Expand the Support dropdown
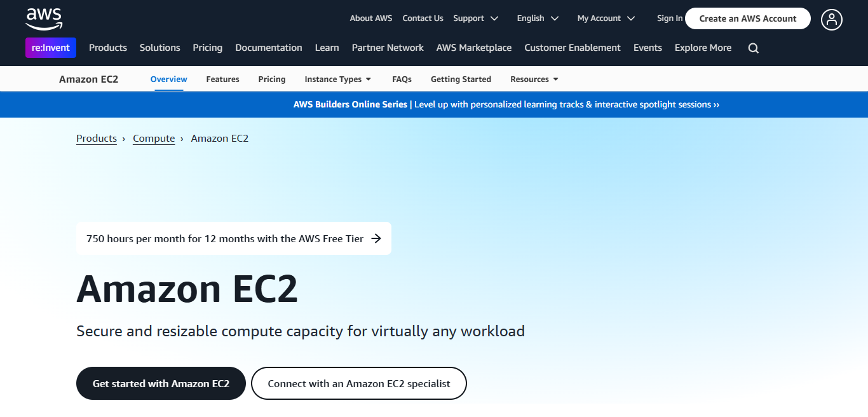The width and height of the screenshot is (868, 417). (476, 18)
